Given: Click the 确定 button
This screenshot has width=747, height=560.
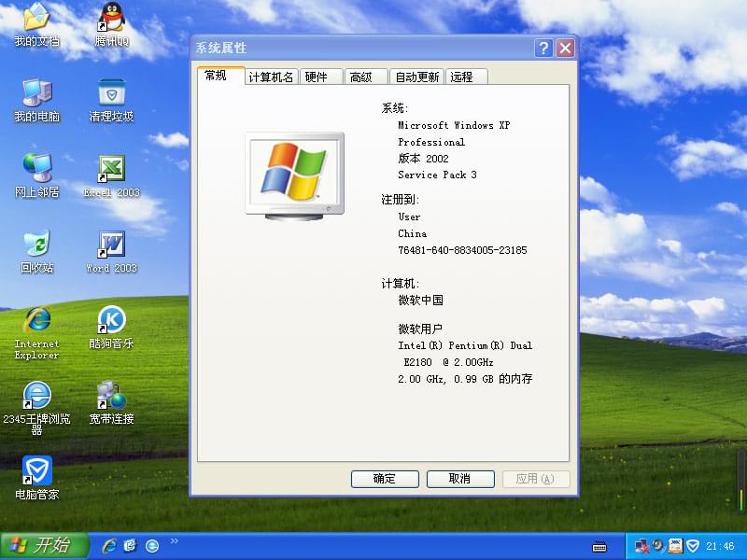Looking at the screenshot, I should [x=385, y=479].
